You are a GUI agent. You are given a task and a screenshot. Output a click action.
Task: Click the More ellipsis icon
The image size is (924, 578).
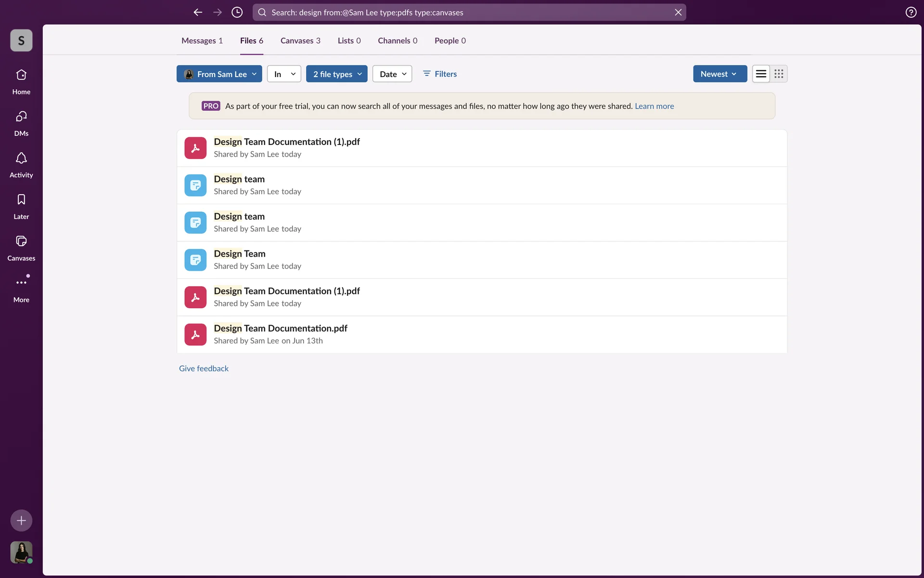pos(21,283)
